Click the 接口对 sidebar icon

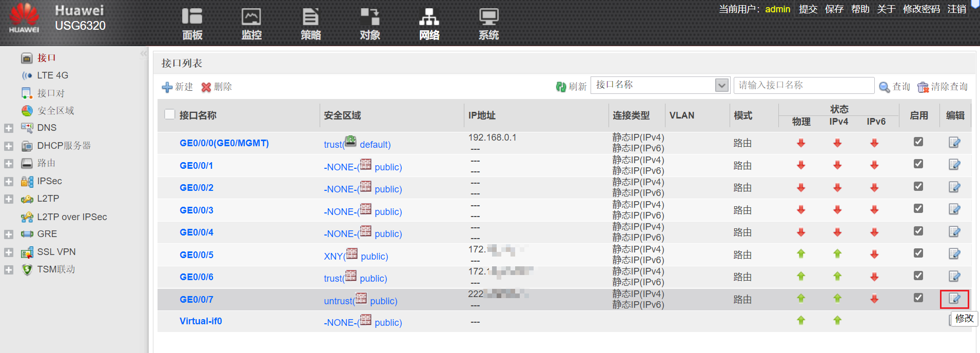(27, 93)
